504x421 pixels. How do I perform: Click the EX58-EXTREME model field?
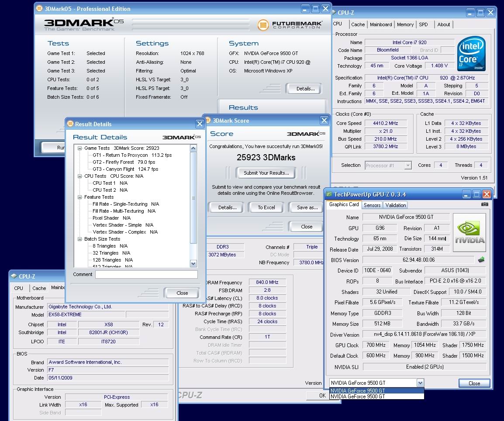[86, 314]
